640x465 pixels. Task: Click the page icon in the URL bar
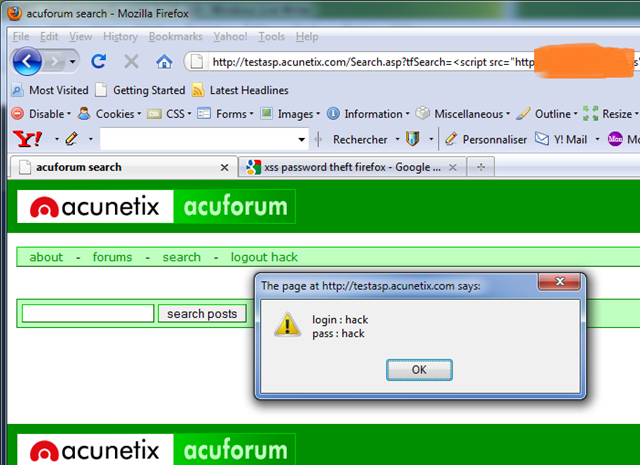(x=197, y=62)
